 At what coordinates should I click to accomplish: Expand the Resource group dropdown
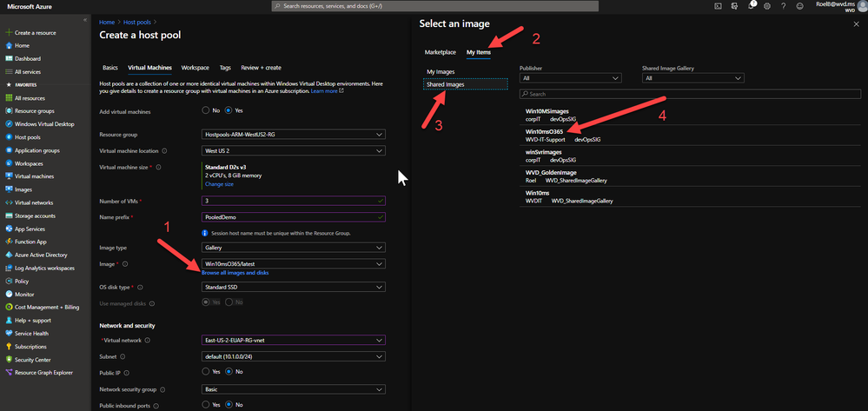tap(294, 135)
